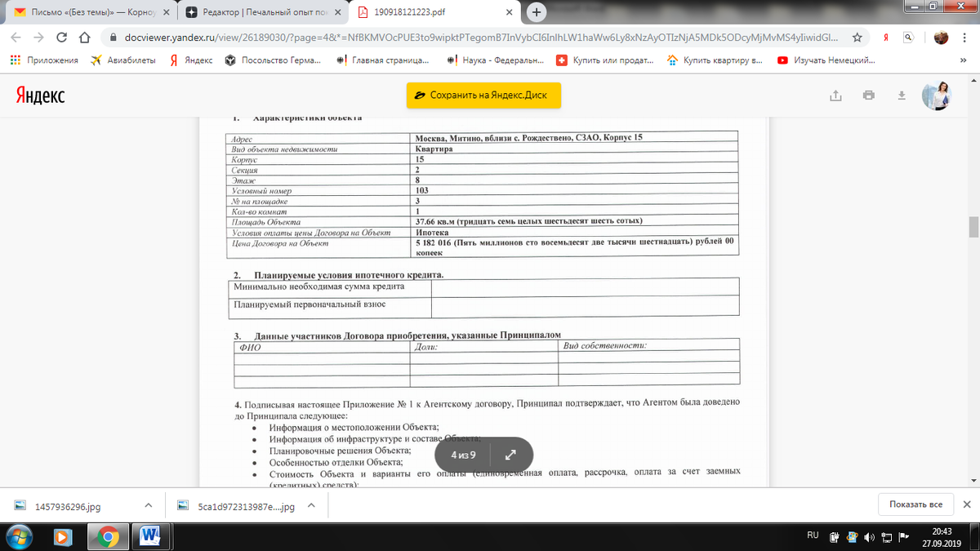Click the page scrollbar thumb

[973, 226]
